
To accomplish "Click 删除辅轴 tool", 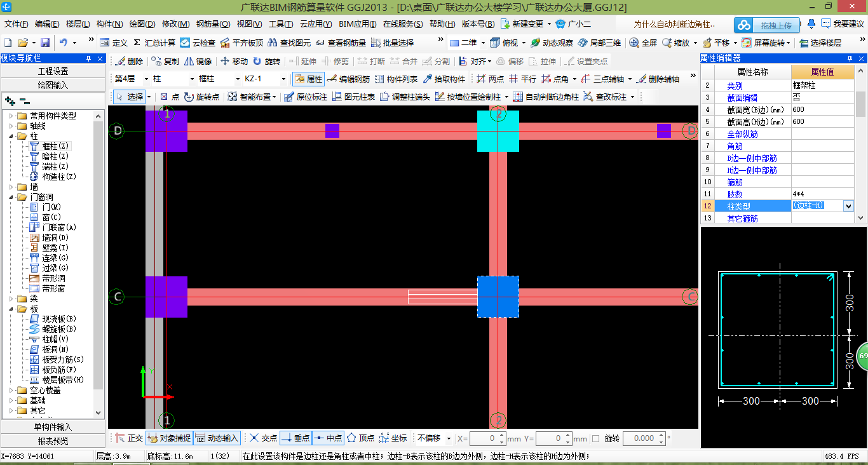I will click(x=658, y=79).
